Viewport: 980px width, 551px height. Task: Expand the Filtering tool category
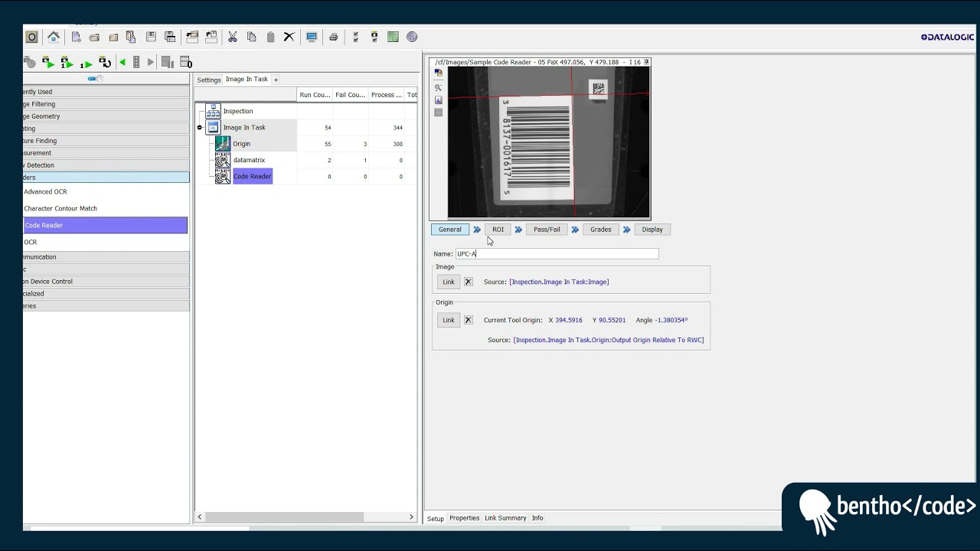(106, 104)
